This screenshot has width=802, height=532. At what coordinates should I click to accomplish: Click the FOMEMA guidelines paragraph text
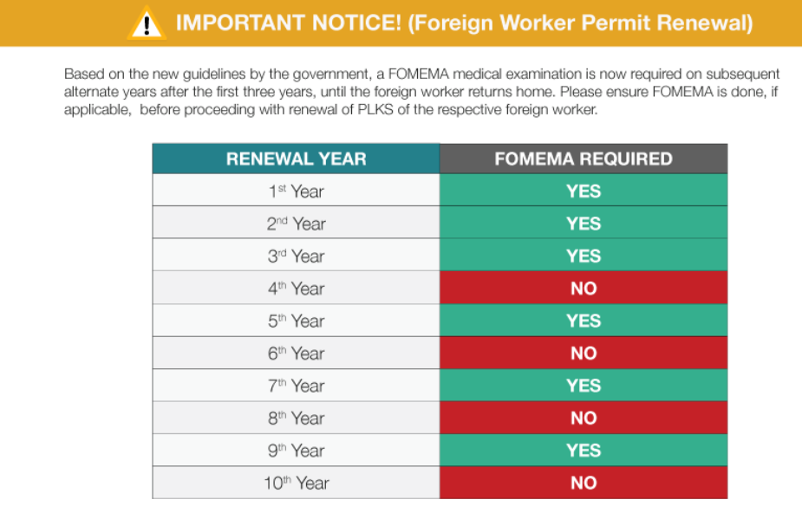point(421,92)
